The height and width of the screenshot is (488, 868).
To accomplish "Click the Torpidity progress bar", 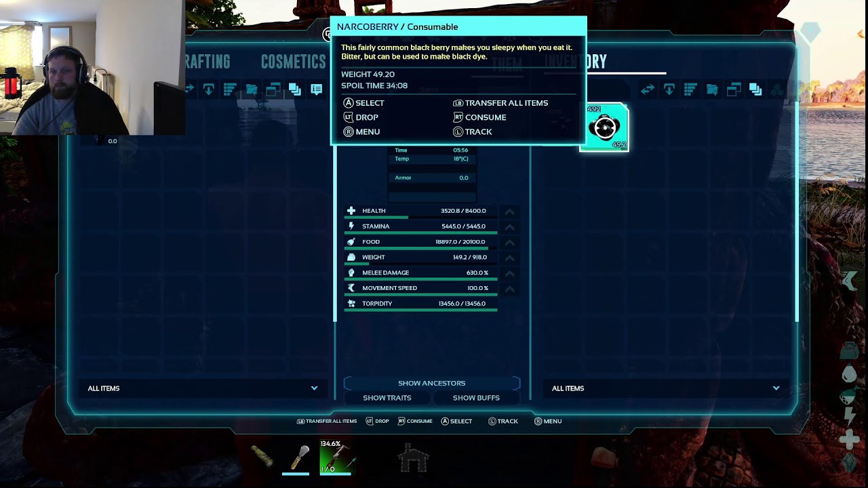I will [420, 310].
